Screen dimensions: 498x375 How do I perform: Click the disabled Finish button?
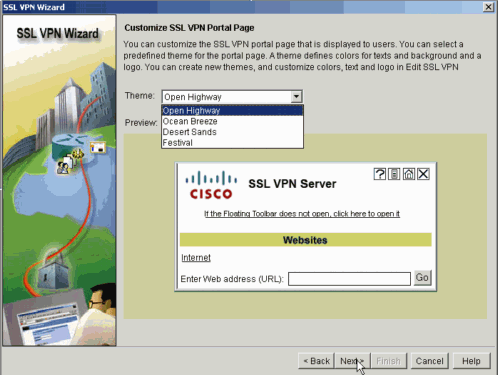[x=388, y=361]
